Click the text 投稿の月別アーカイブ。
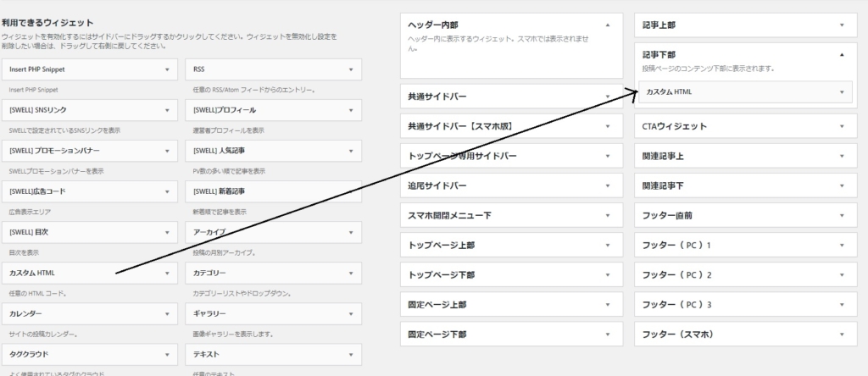868x376 pixels. pos(224,252)
